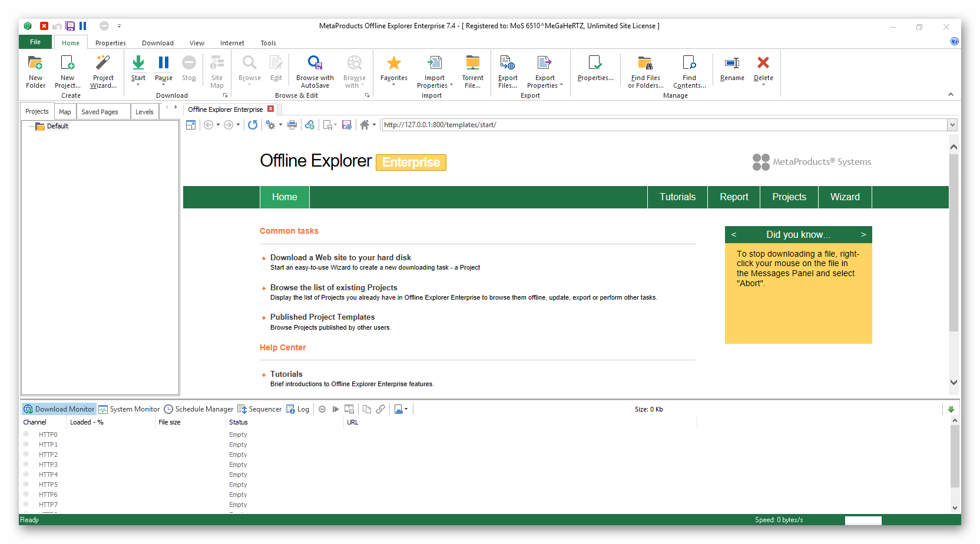
Task: Collapse the ribbon with the chevron
Action: pos(951,94)
